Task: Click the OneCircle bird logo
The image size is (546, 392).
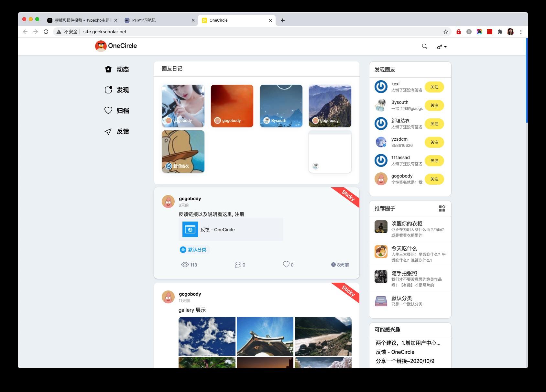Action: (101, 46)
